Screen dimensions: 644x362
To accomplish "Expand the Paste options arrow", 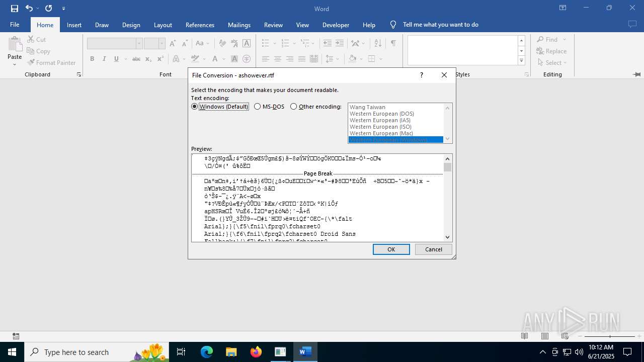I will coord(14,64).
